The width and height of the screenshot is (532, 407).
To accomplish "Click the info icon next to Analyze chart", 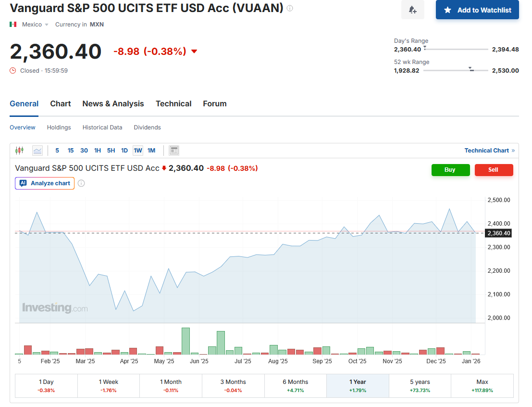I will coord(81,183).
